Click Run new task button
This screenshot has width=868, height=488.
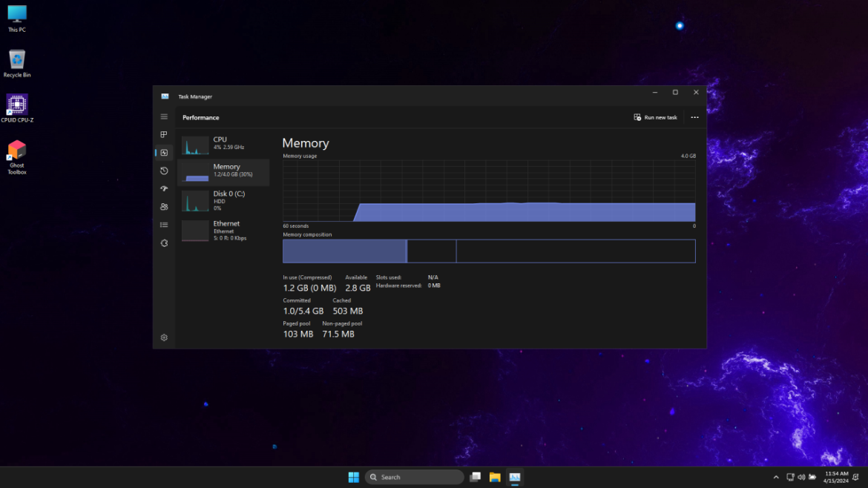click(x=655, y=117)
